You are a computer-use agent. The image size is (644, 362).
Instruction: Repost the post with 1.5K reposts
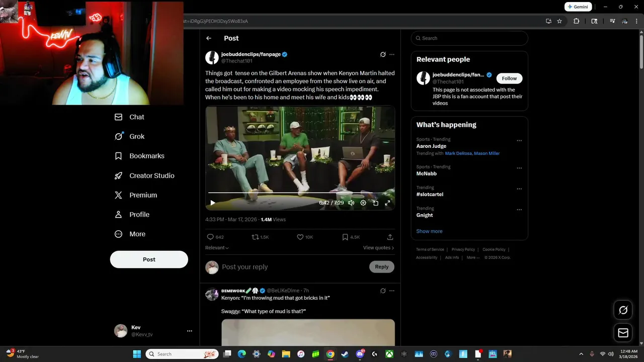(x=260, y=237)
